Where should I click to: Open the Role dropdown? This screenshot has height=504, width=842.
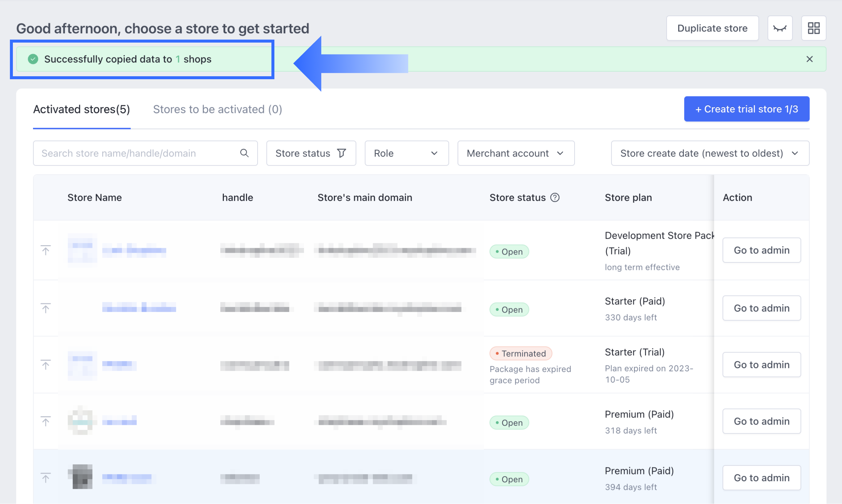point(406,153)
